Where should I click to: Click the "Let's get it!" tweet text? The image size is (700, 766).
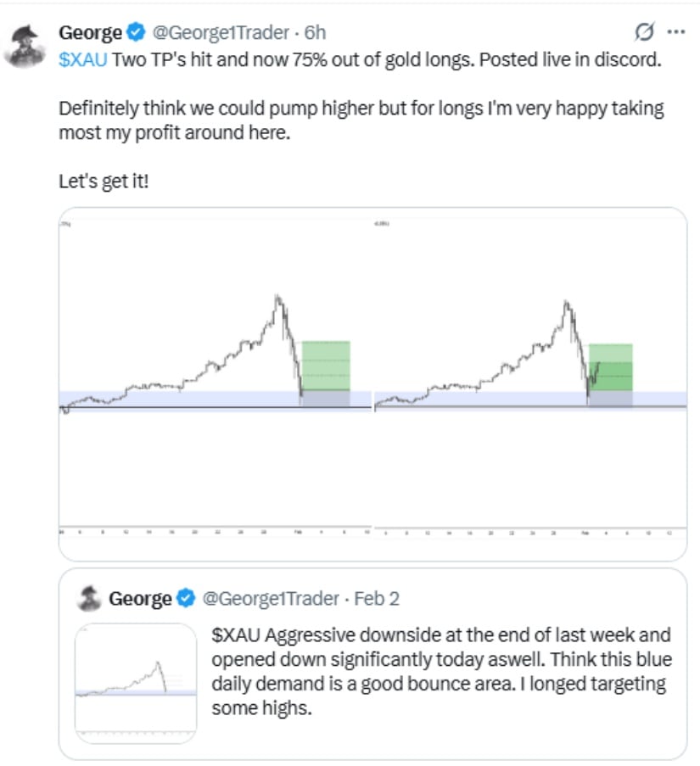(x=103, y=181)
